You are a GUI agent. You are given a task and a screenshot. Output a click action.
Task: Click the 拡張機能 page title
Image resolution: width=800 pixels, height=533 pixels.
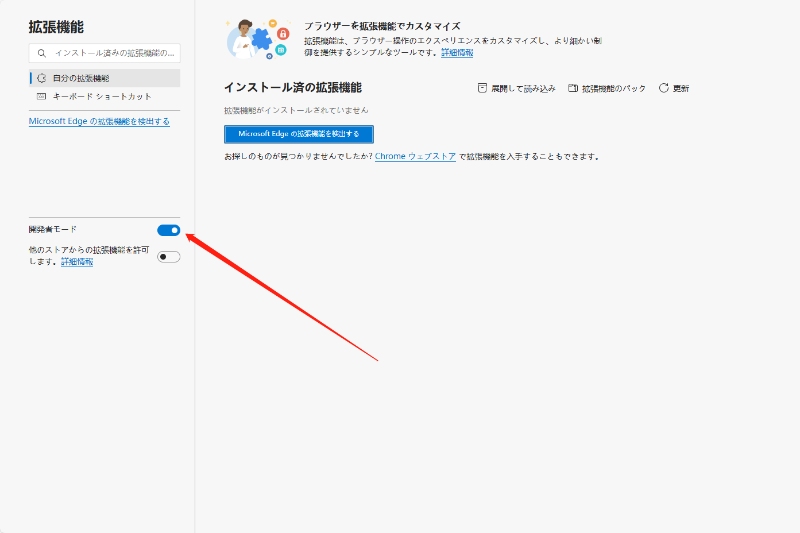pyautogui.click(x=56, y=27)
